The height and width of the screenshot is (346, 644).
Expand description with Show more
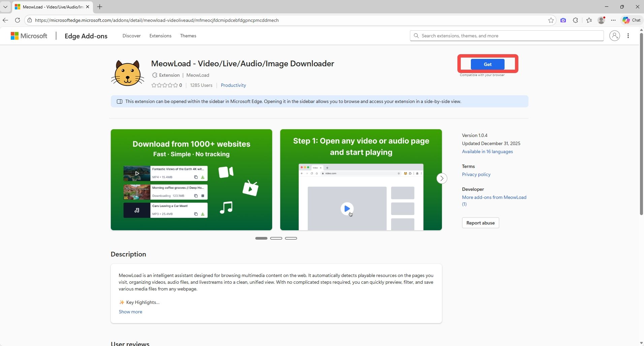click(x=130, y=312)
